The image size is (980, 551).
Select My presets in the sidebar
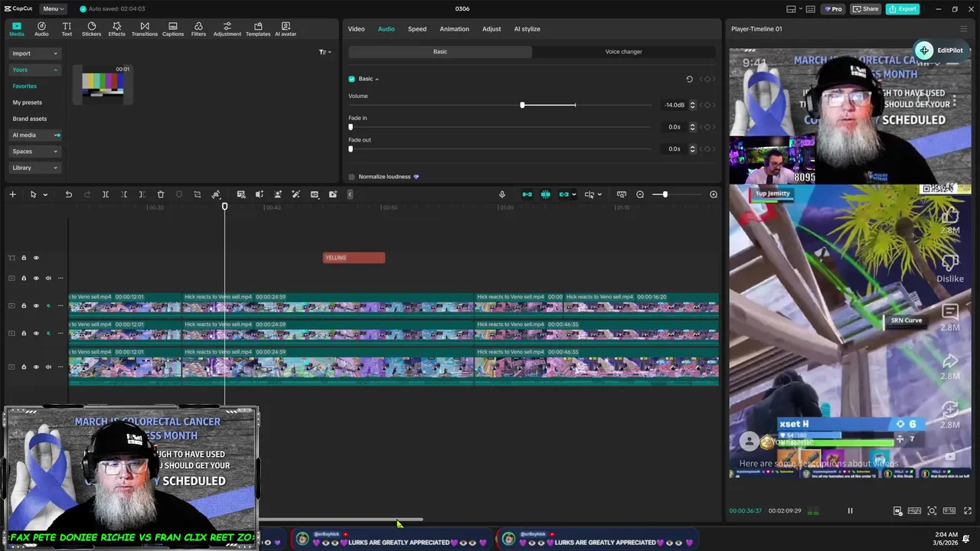pos(28,103)
